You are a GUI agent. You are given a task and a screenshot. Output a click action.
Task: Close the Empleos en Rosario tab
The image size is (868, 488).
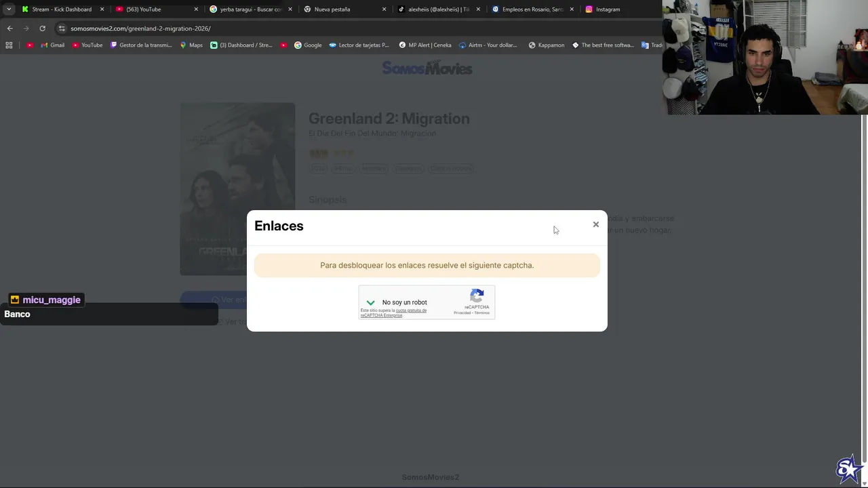click(572, 9)
